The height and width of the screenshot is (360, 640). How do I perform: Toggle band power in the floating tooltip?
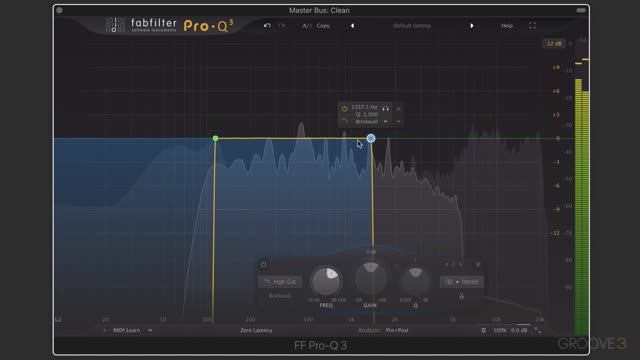pyautogui.click(x=344, y=109)
